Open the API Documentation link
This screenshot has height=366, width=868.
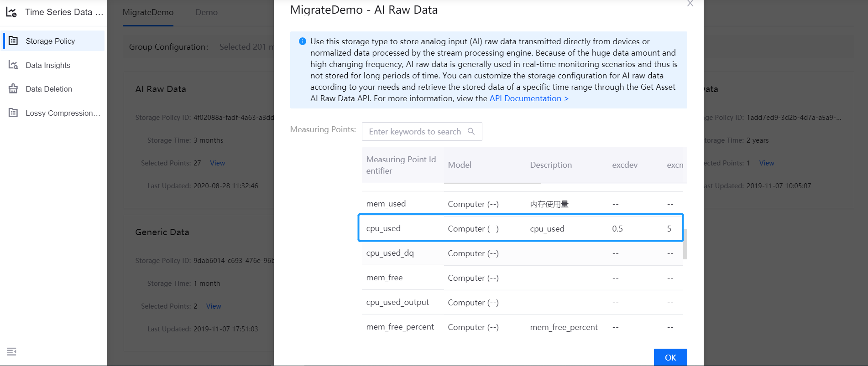point(528,98)
